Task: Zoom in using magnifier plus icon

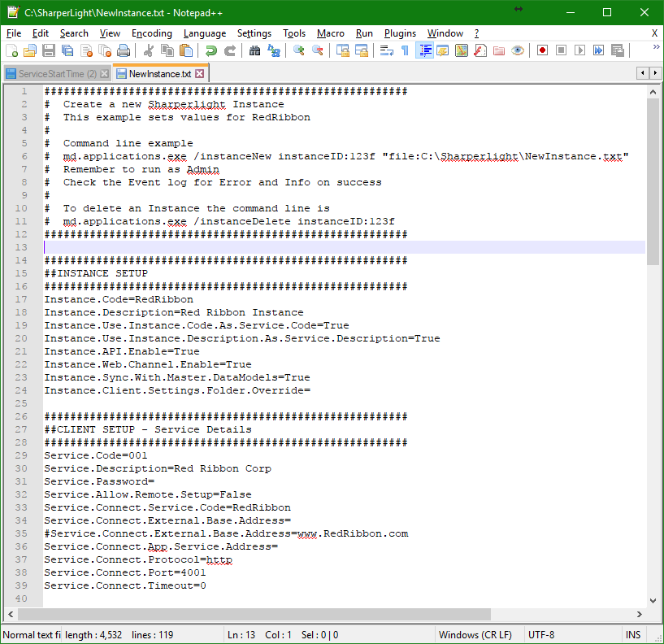Action: pyautogui.click(x=298, y=50)
